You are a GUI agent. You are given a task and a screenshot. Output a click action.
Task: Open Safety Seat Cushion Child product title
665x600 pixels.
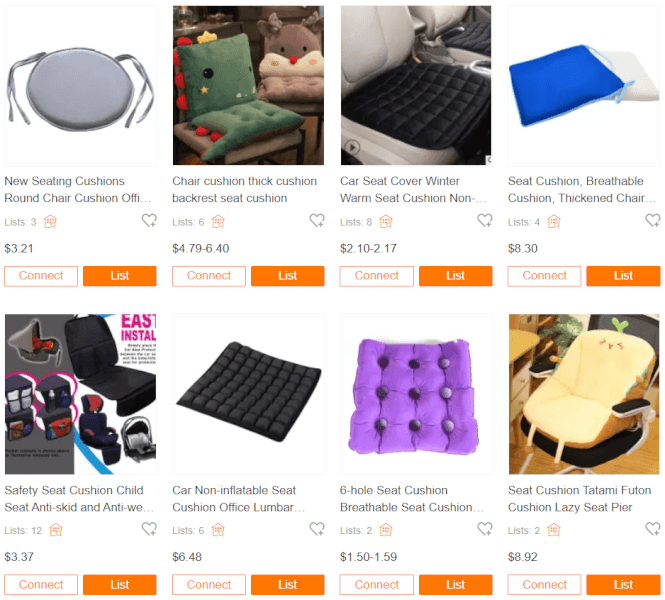79,499
